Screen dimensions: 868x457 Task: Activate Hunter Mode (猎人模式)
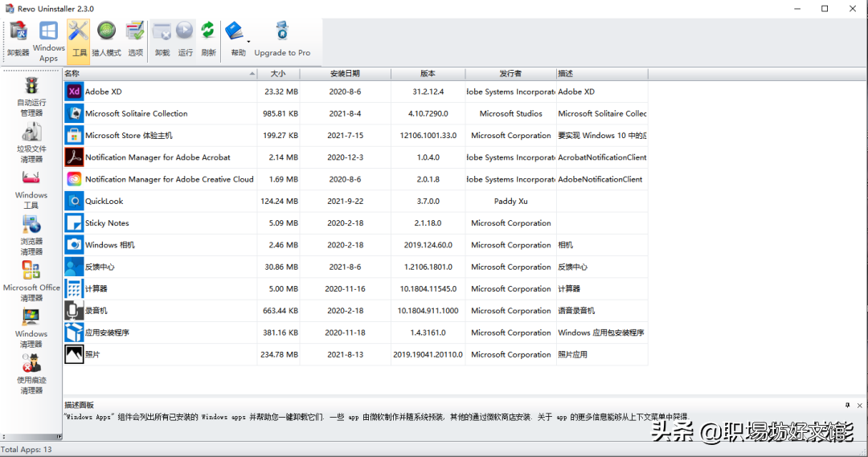click(106, 39)
